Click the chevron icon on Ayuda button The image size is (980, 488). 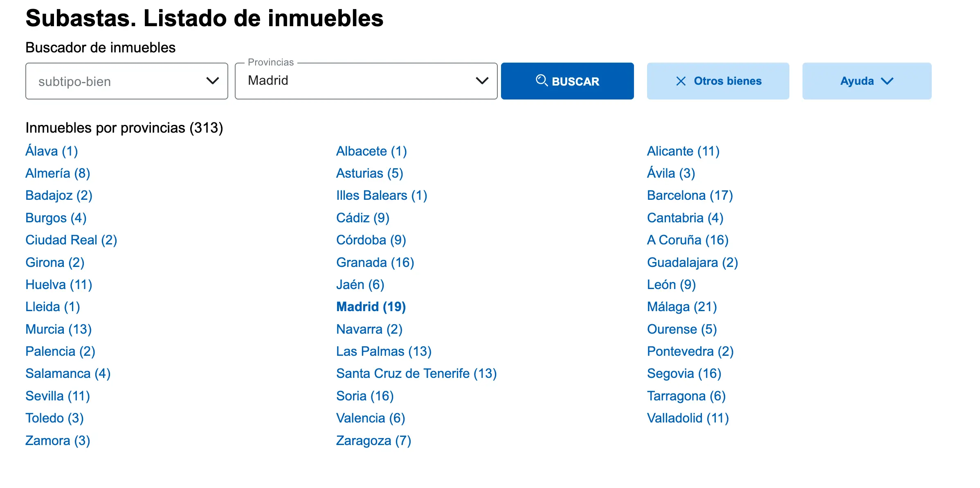888,81
